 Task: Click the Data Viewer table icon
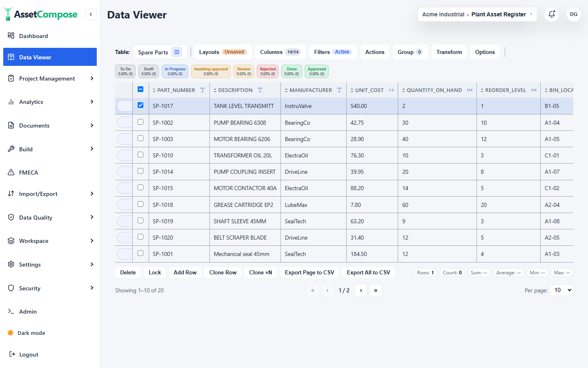point(11,57)
